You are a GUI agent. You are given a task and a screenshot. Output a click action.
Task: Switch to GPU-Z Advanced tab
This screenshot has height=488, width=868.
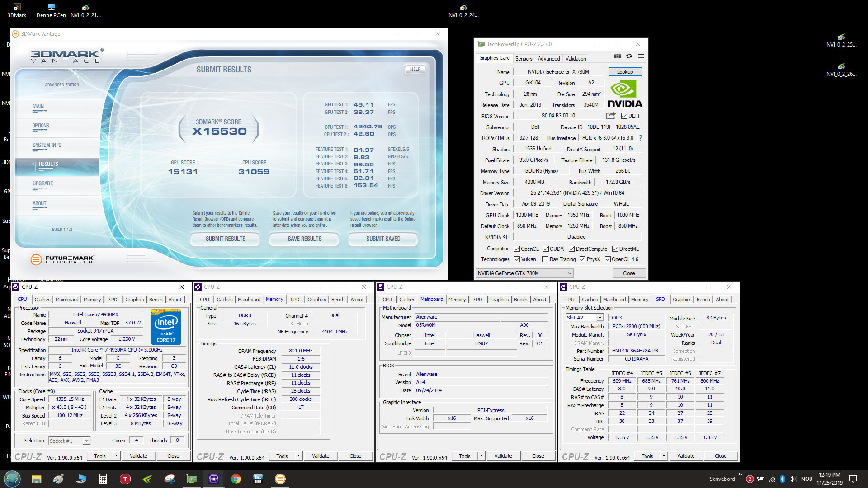[x=549, y=59]
